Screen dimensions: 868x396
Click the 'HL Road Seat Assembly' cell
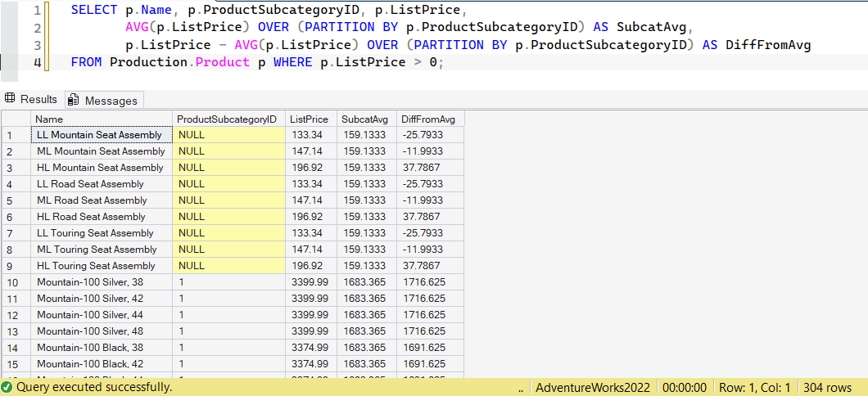click(x=102, y=217)
